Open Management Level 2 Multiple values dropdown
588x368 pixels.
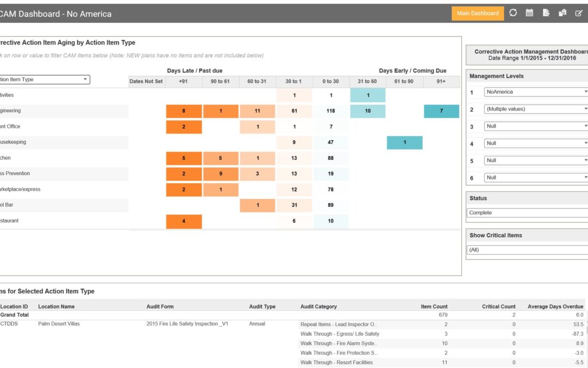click(536, 109)
